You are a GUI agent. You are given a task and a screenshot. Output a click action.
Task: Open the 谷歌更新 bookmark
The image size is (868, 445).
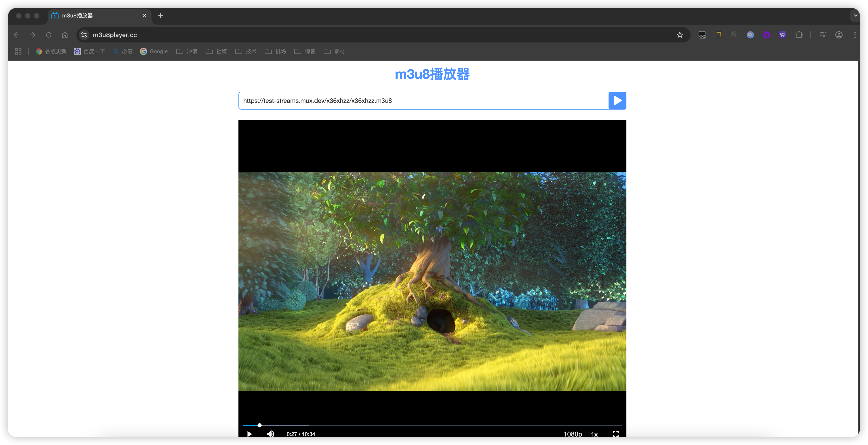tap(51, 51)
